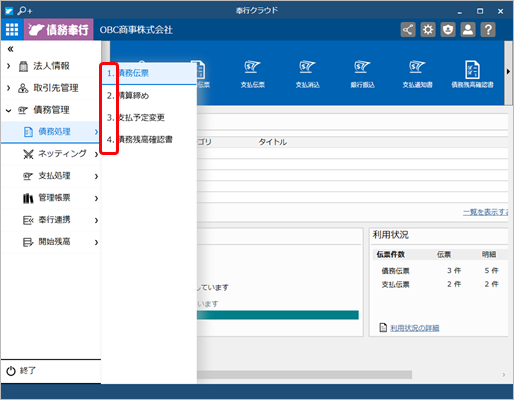The width and height of the screenshot is (514, 400).
Task: Open the app grid launcher icon
Action: (12, 30)
